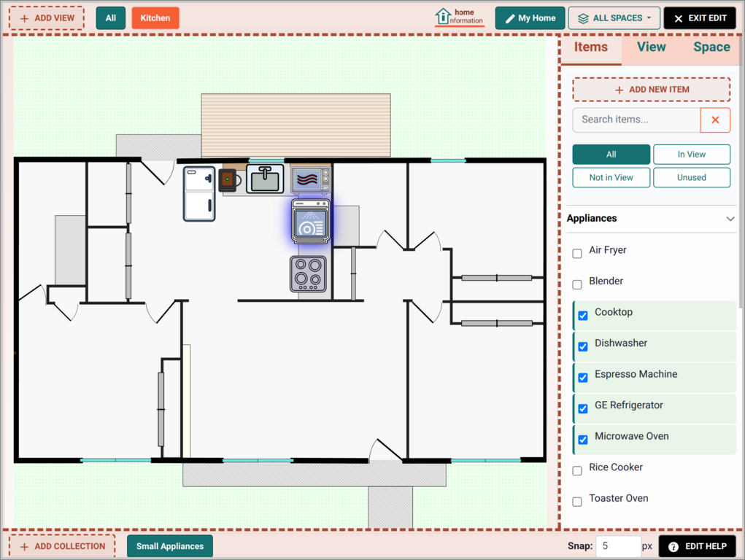Uncheck the Microwave Oven checkbox
The width and height of the screenshot is (745, 560).
tap(583, 440)
